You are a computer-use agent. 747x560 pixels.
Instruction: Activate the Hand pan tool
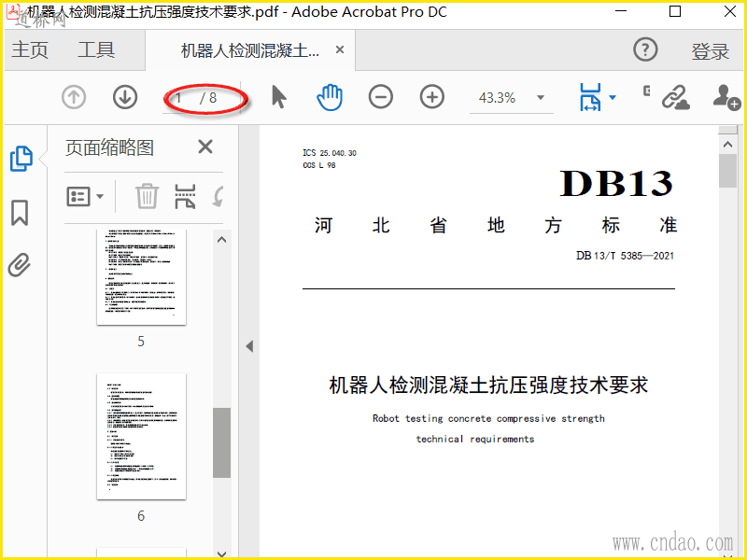[x=330, y=97]
